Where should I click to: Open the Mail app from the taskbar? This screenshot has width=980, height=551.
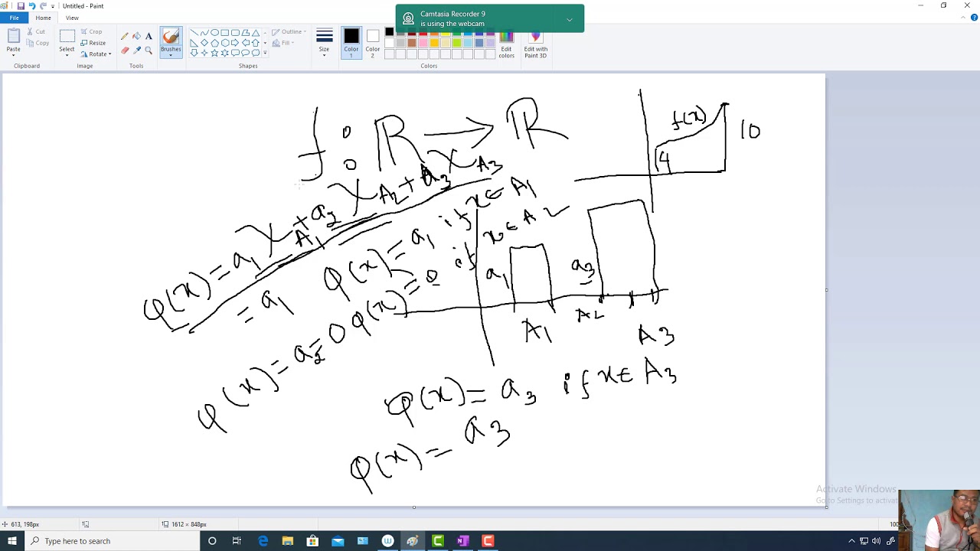tap(338, 541)
